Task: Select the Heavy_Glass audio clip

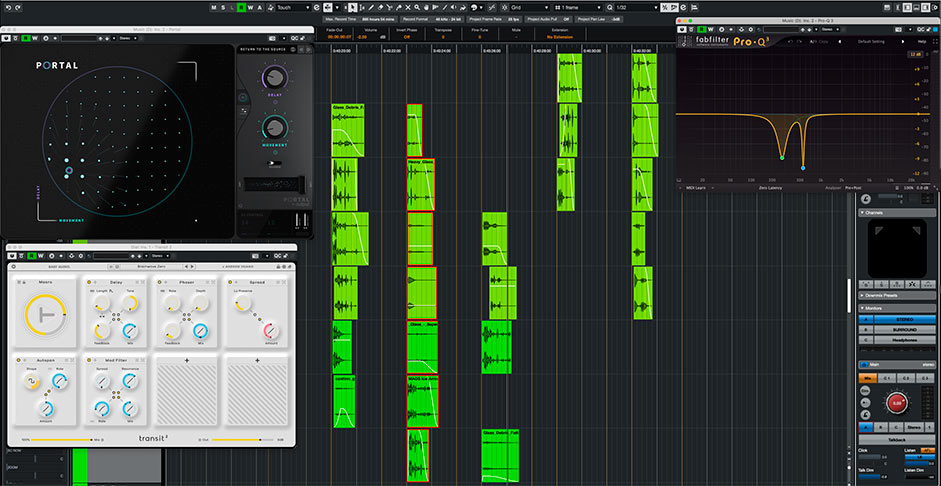Action: 421,184
